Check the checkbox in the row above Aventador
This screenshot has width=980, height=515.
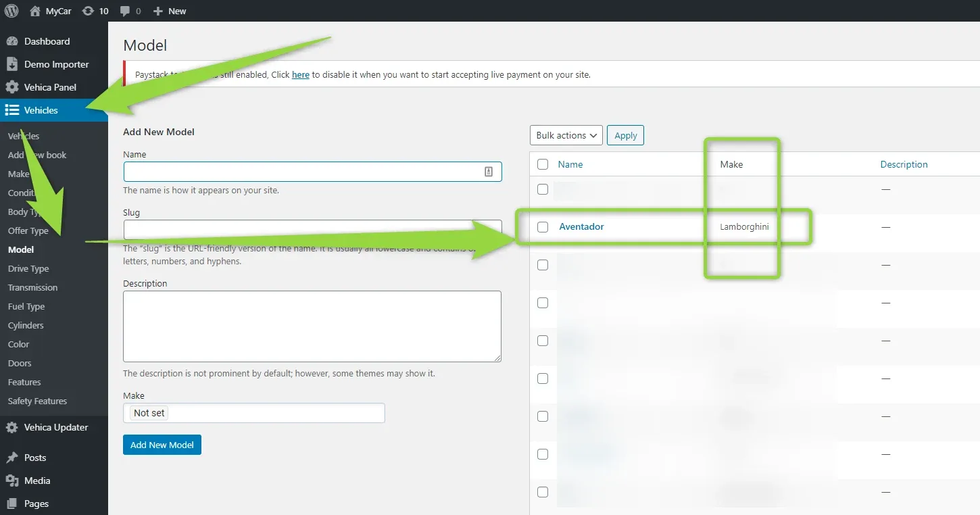pyautogui.click(x=543, y=189)
